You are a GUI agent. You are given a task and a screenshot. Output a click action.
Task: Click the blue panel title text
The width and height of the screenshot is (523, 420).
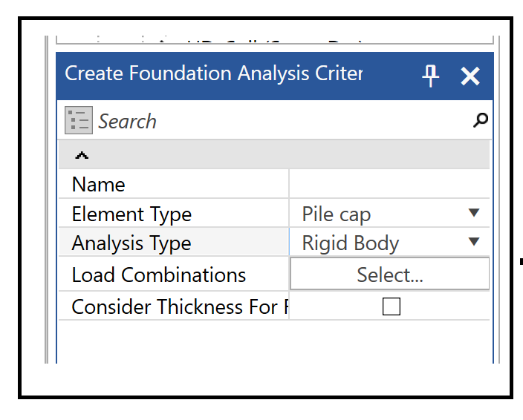(214, 74)
